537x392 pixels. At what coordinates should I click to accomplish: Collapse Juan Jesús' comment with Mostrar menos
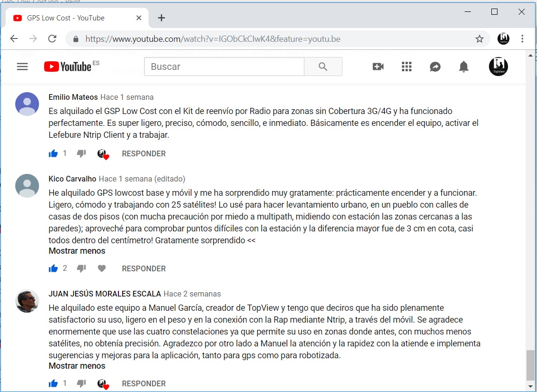point(77,366)
